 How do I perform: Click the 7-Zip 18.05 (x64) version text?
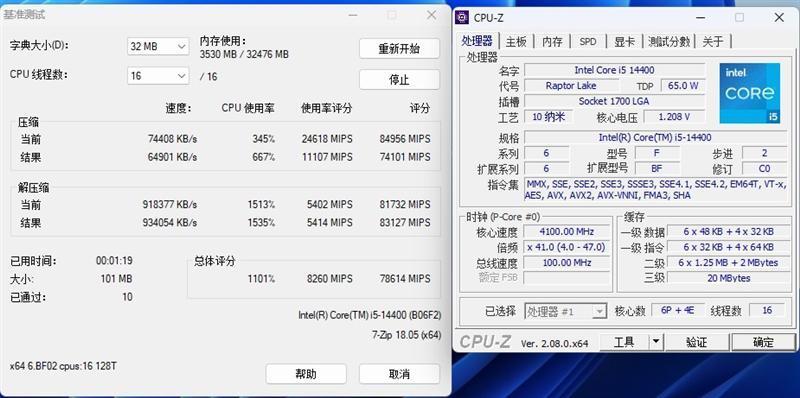point(407,335)
